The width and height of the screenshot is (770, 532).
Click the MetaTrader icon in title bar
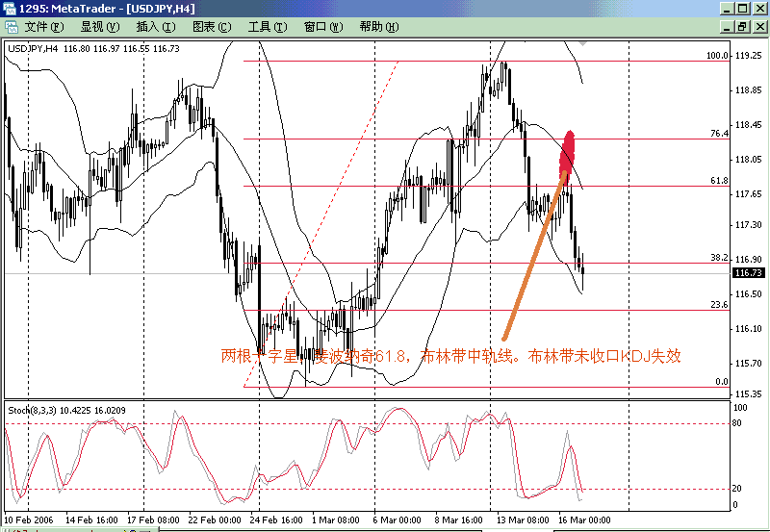click(x=9, y=9)
